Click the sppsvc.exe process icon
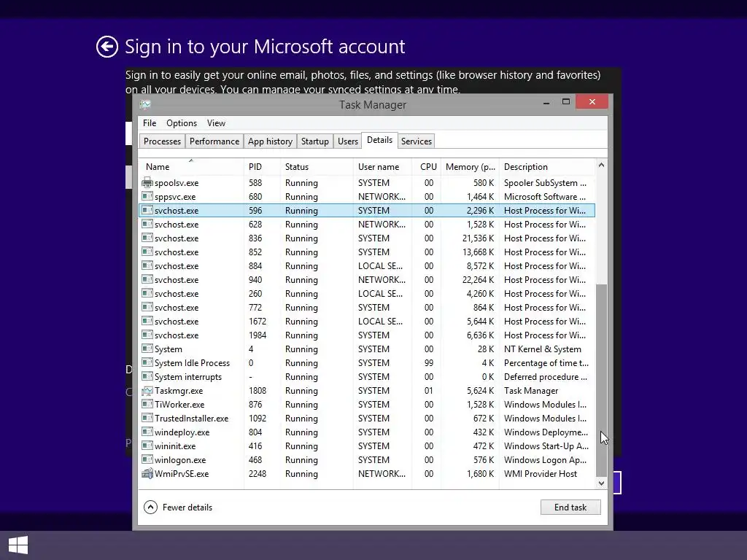747x560 pixels. [x=147, y=197]
